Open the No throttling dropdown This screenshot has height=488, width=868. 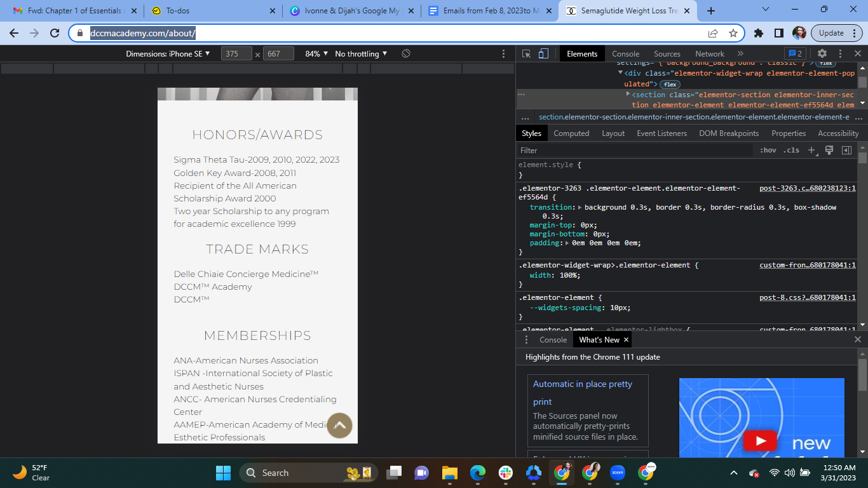pyautogui.click(x=361, y=54)
